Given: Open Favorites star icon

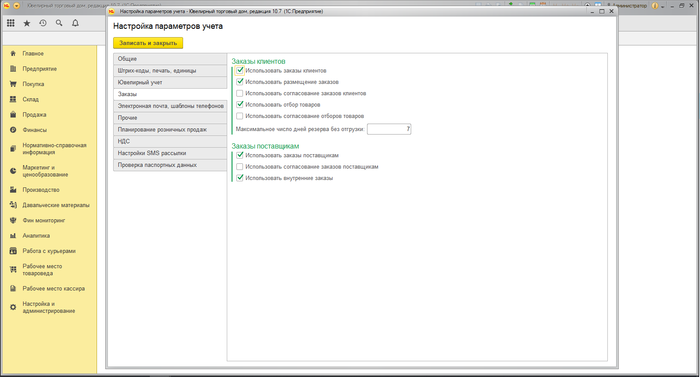Looking at the screenshot, I should [x=27, y=23].
